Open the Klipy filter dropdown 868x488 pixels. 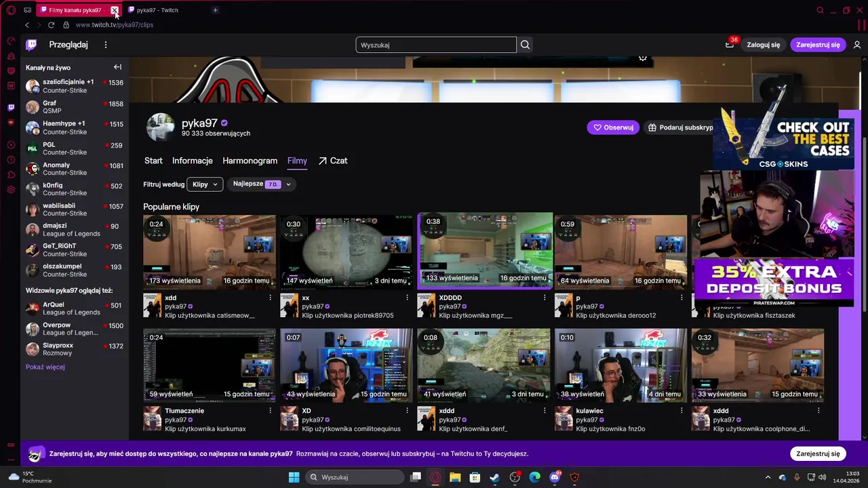point(205,184)
